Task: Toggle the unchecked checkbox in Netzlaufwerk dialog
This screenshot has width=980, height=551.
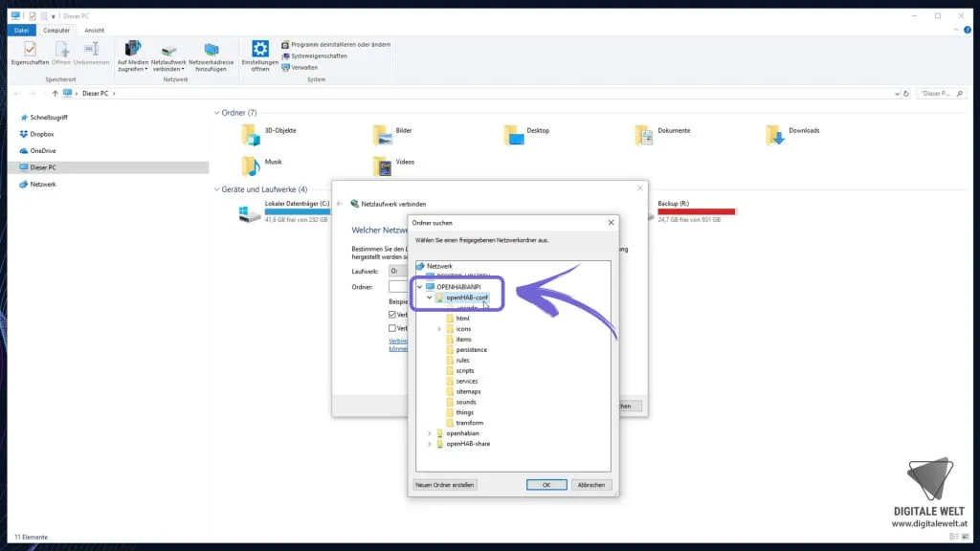Action: click(x=392, y=328)
